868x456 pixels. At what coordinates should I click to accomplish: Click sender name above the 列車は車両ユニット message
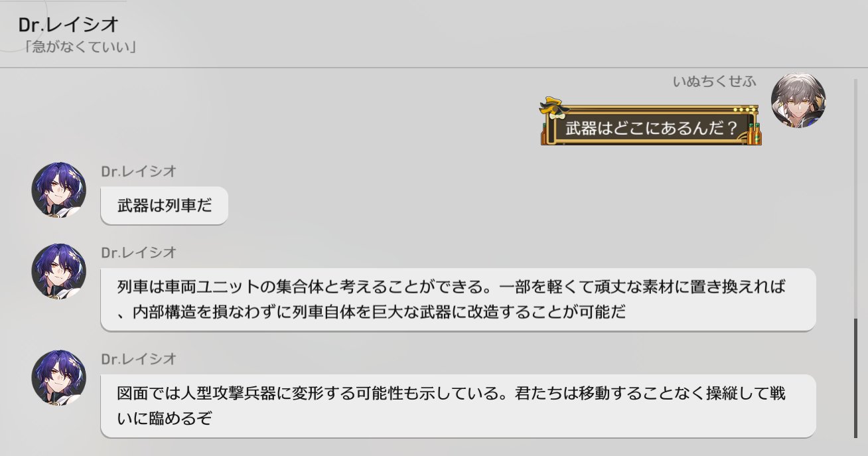coord(139,252)
